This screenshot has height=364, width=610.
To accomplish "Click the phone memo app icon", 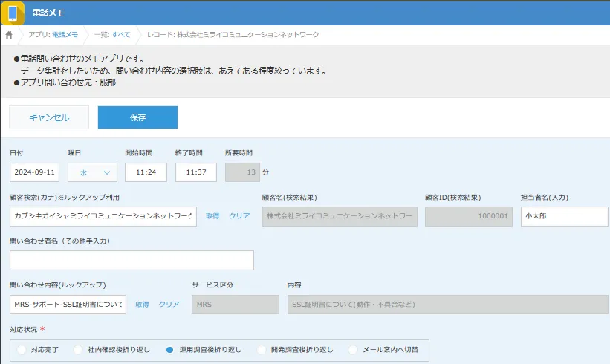I will [x=13, y=13].
